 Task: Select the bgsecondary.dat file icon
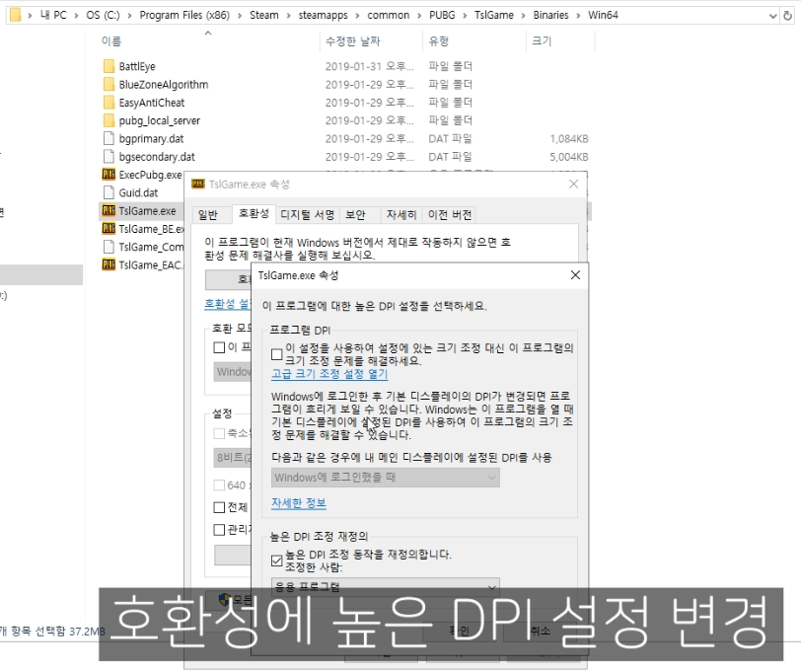109,156
